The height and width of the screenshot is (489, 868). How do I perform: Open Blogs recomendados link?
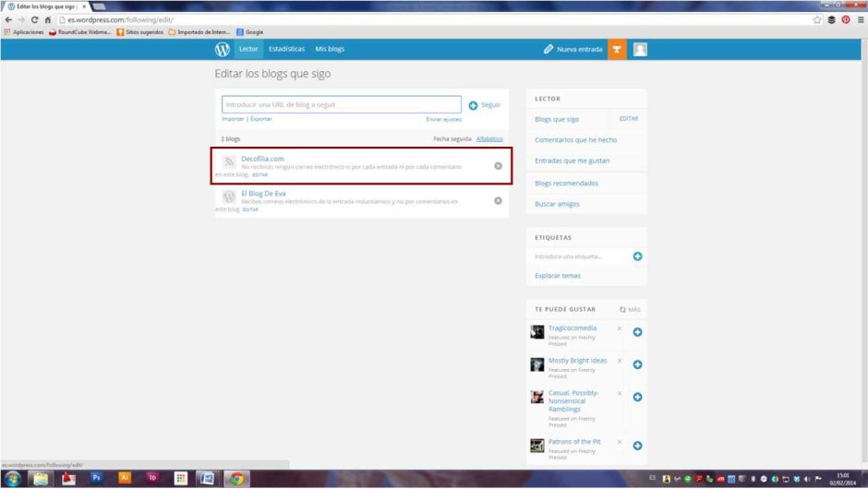[x=566, y=183]
